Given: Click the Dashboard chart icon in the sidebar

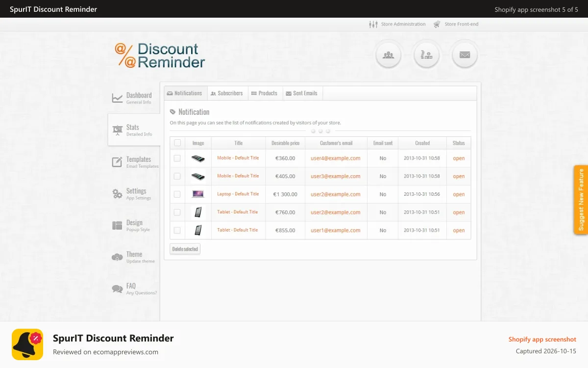Looking at the screenshot, I should click(117, 98).
